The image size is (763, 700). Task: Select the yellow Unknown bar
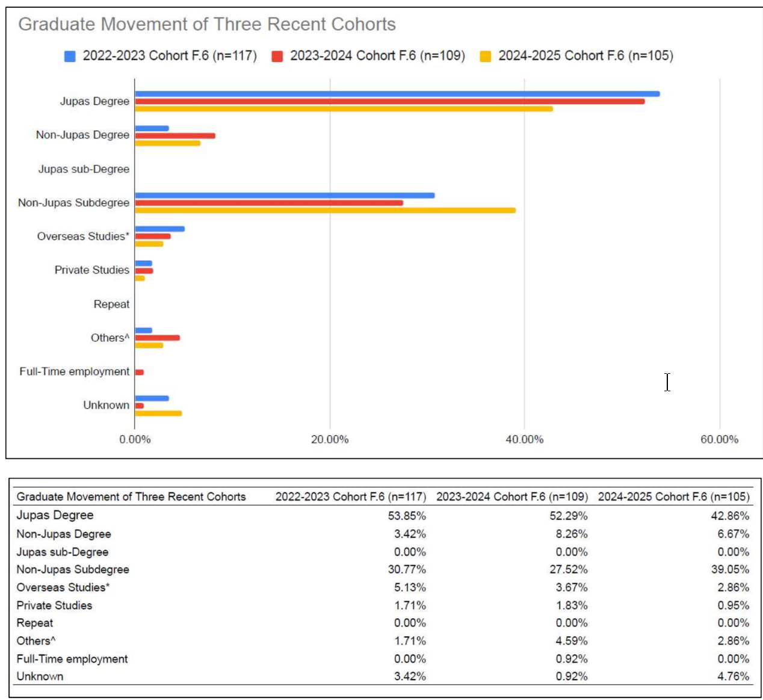click(158, 413)
